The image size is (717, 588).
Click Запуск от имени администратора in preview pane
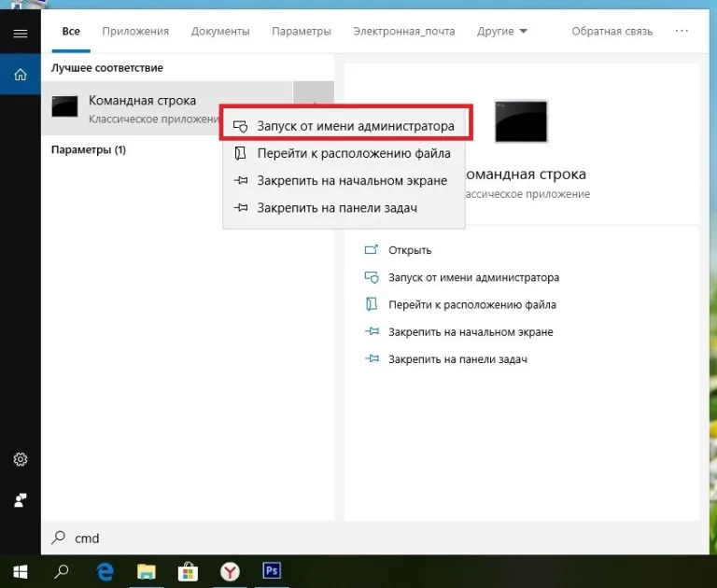coord(461,277)
